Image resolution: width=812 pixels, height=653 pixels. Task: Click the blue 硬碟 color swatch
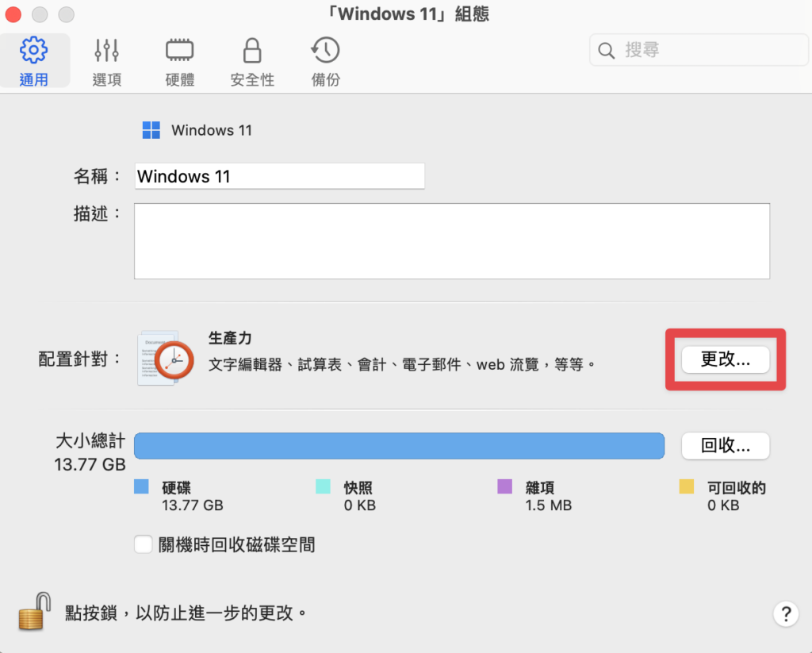click(x=141, y=486)
